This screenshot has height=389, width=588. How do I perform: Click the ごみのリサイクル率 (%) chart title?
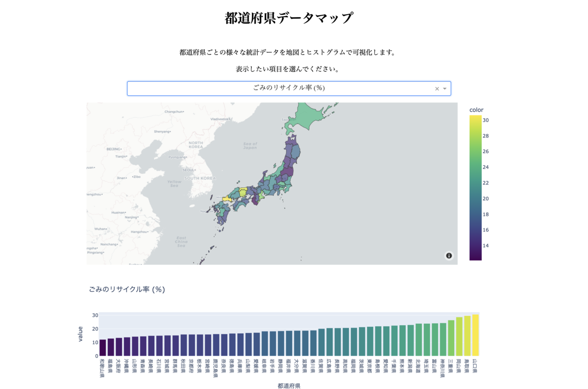[127, 289]
